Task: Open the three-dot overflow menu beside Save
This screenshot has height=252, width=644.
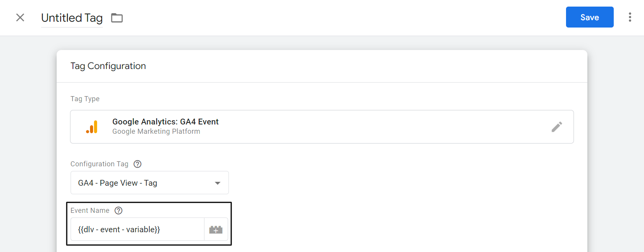Action: point(630,17)
